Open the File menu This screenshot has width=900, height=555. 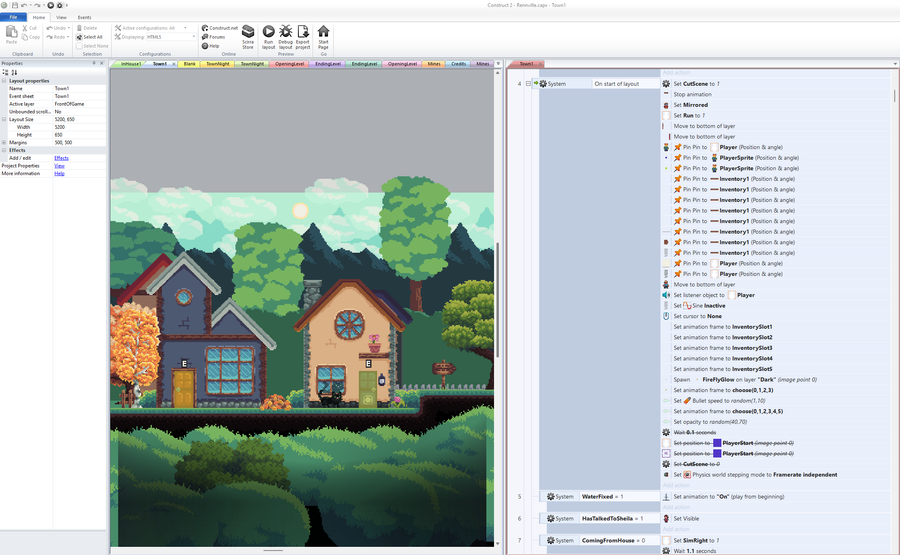[13, 17]
